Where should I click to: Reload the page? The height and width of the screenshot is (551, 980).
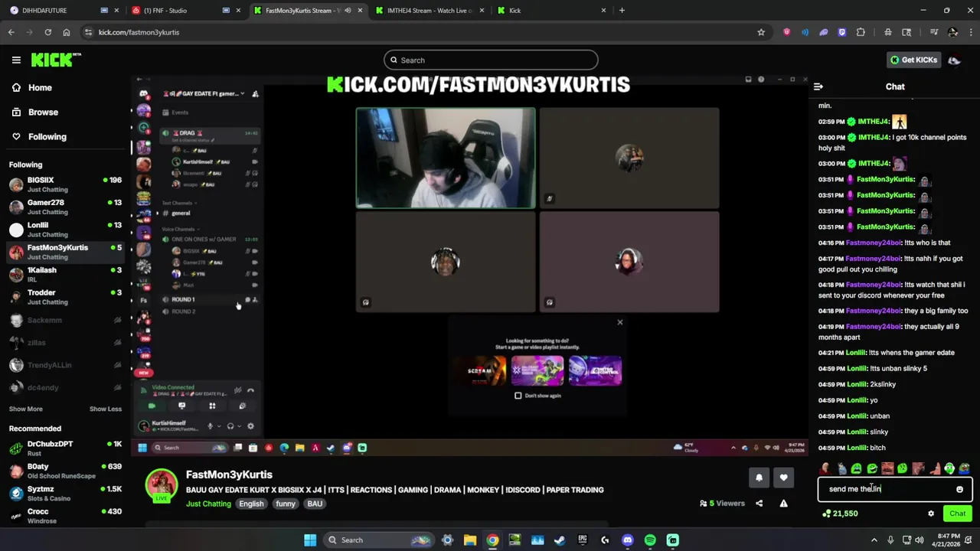(x=47, y=32)
